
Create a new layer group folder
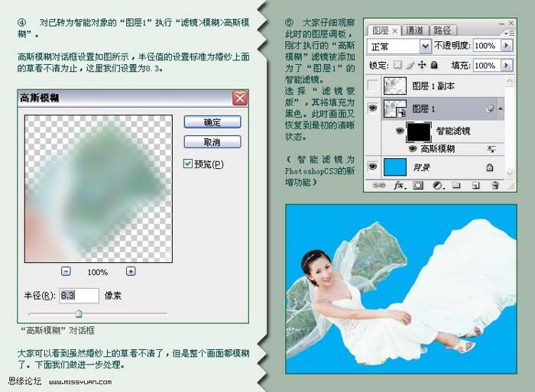click(456, 185)
